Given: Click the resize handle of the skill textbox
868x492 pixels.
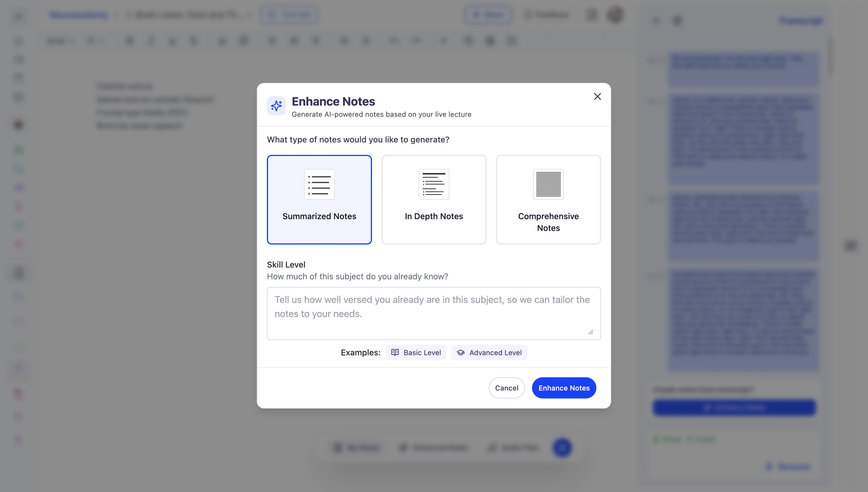Looking at the screenshot, I should [x=591, y=332].
